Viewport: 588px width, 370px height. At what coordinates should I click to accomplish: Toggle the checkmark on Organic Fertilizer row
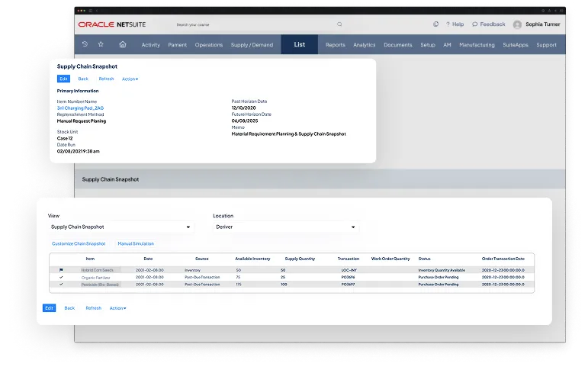[61, 278]
